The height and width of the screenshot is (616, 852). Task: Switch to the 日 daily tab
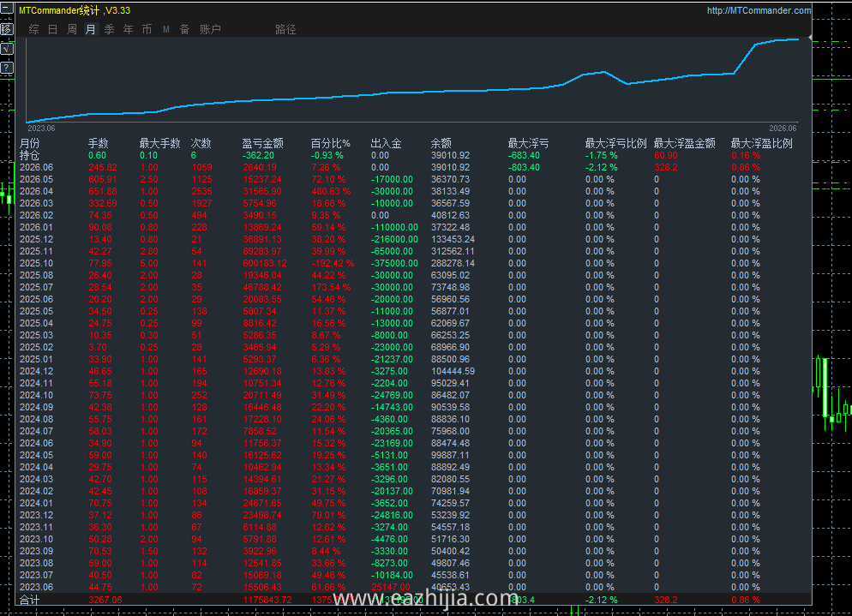pos(52,29)
